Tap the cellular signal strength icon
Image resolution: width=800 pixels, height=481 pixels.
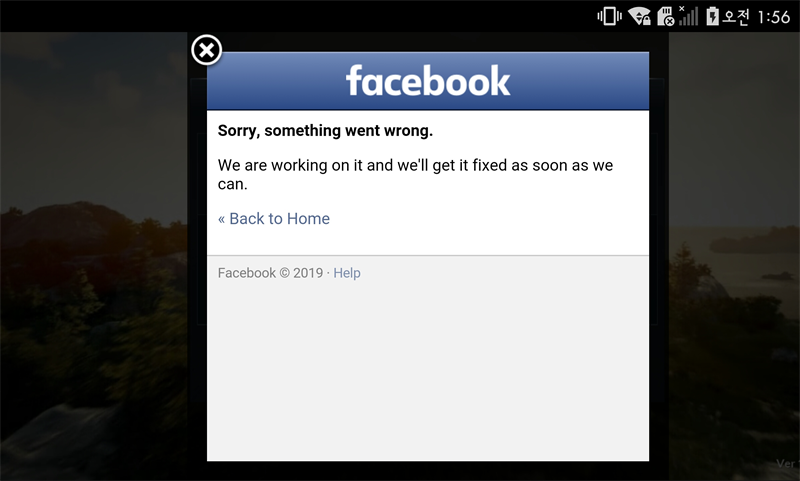[688, 16]
